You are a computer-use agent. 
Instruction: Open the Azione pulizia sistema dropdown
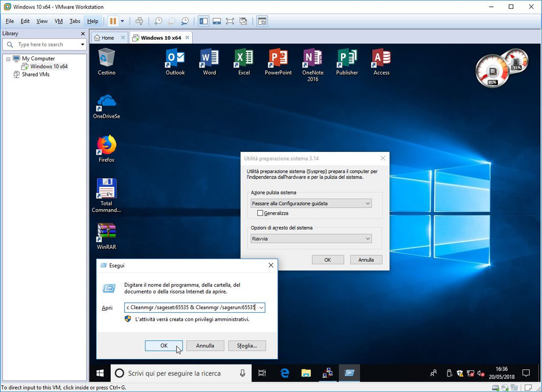[x=311, y=203]
